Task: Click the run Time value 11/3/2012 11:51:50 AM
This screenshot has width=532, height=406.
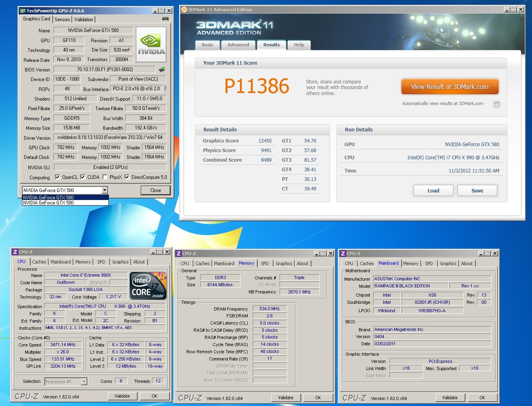Action: 474,171
